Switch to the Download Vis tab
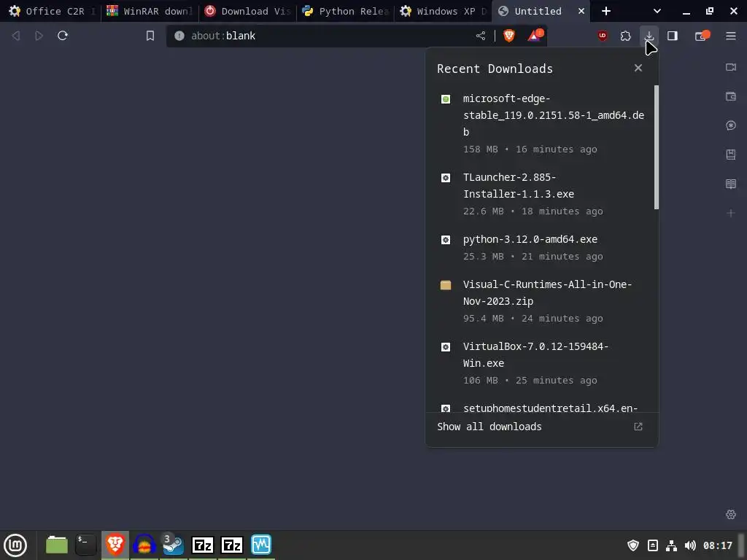This screenshot has width=747, height=560. pos(248,11)
